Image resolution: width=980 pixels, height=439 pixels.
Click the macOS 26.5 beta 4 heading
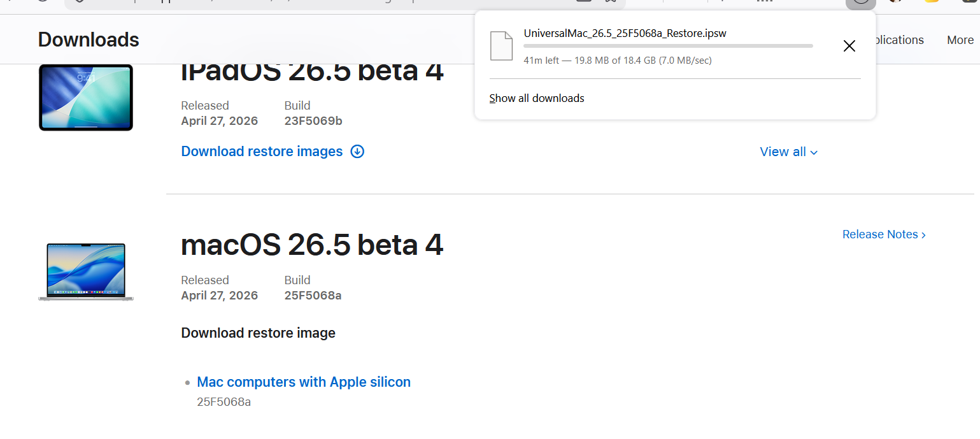[x=312, y=245]
